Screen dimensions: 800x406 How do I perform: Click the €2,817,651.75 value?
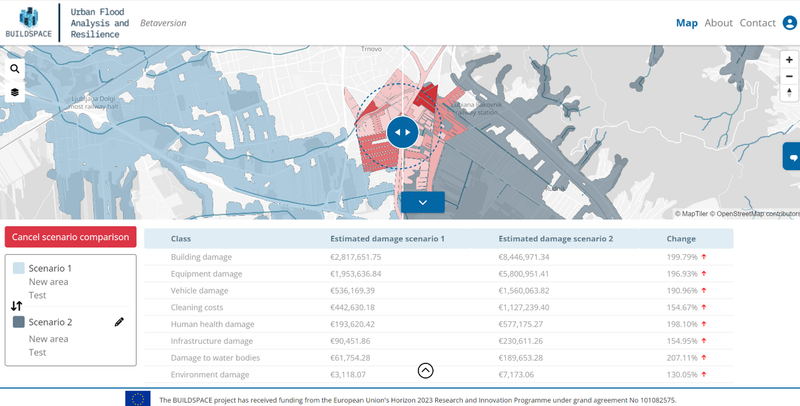pos(356,257)
